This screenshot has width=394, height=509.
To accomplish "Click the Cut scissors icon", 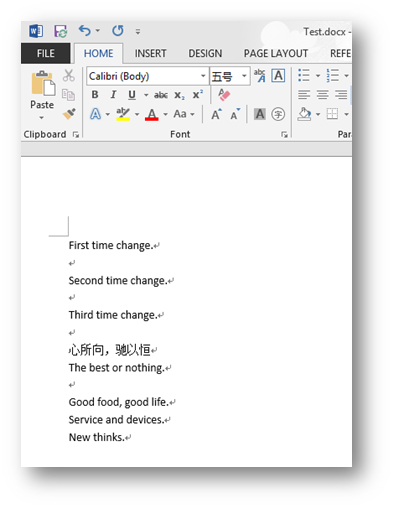I will 69,76.
